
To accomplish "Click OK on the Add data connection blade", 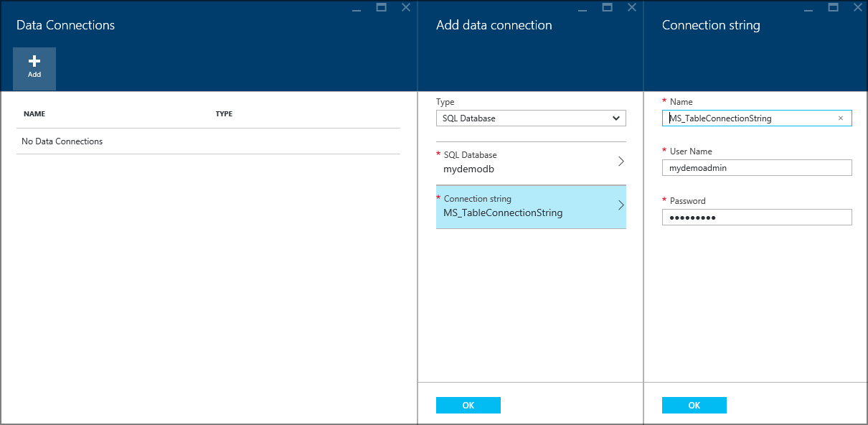I will [x=468, y=405].
